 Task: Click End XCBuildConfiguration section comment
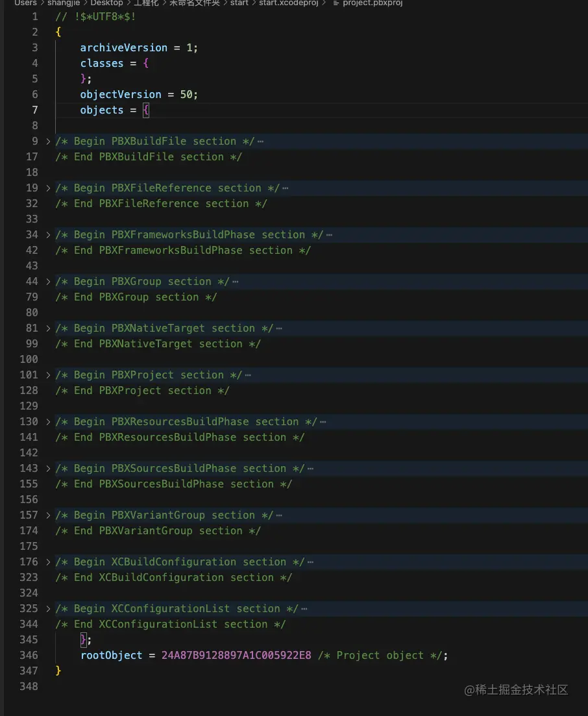coord(173,578)
